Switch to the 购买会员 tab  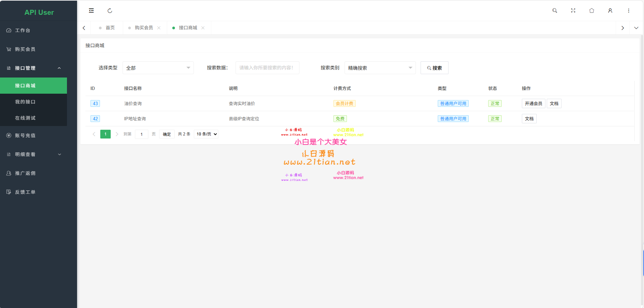[144, 28]
